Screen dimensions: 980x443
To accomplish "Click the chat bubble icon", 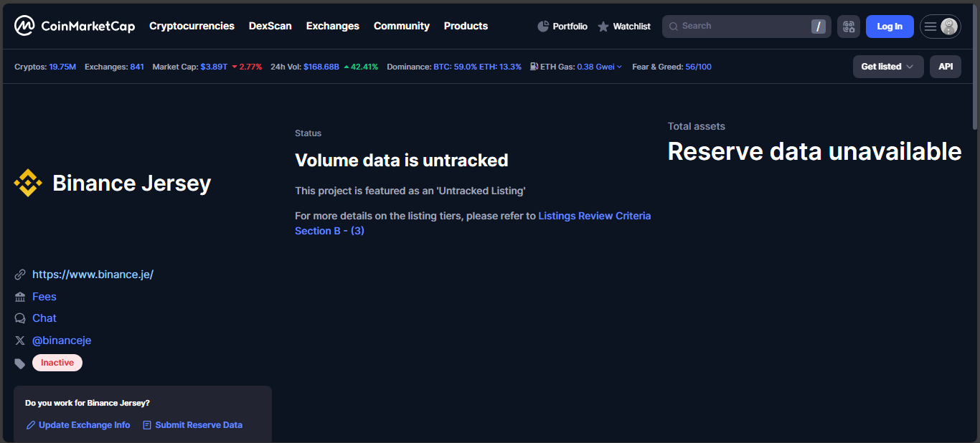I will [20, 318].
